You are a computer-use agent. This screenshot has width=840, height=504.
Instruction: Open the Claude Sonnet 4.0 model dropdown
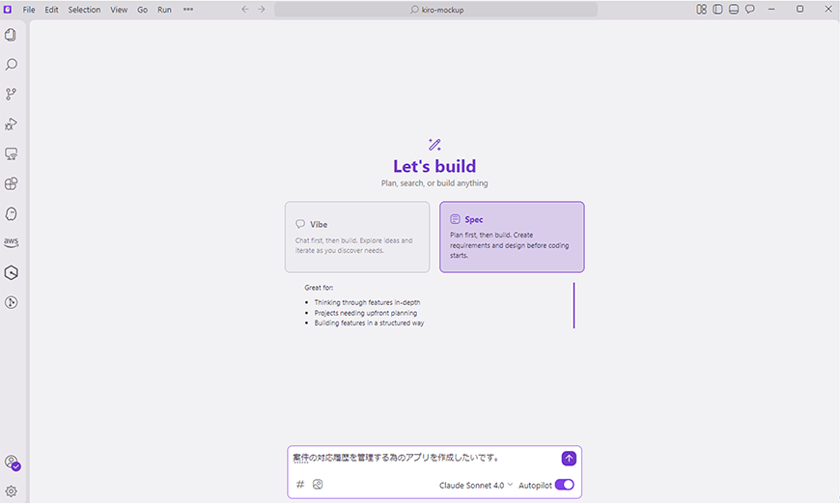476,486
